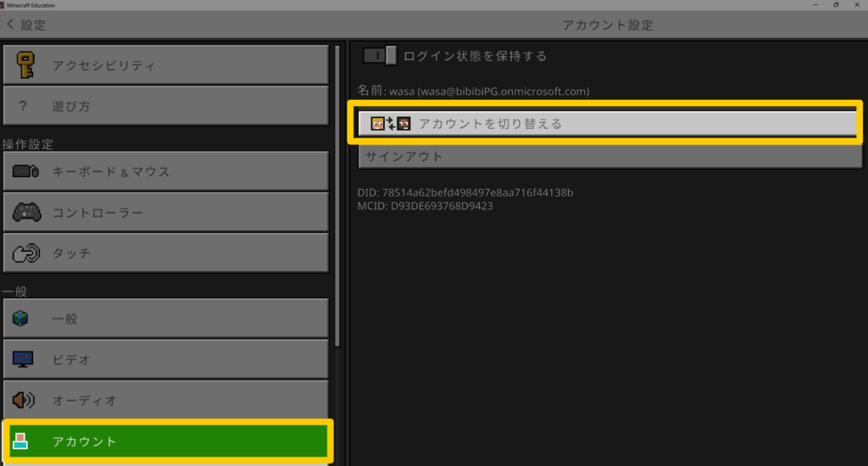Select the ビデオ settings tab
The height and width of the screenshot is (466, 868).
coord(165,359)
